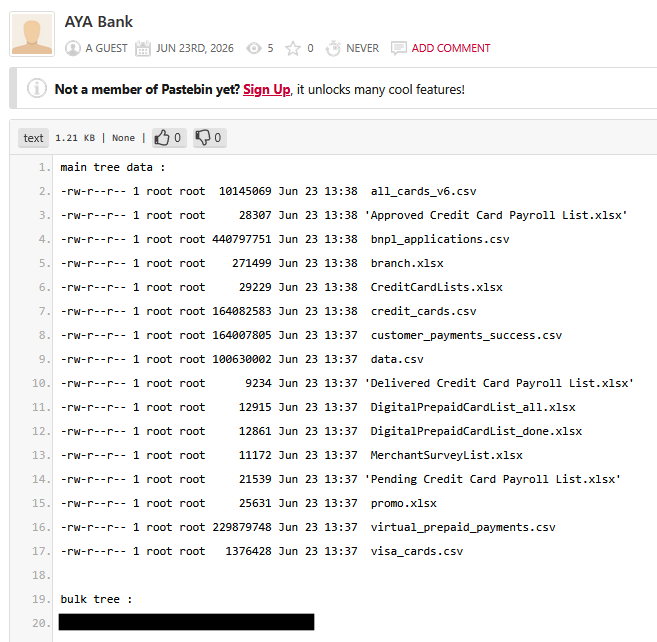This screenshot has height=642, width=657.
Task: Click line number 17 in gutter
Action: point(41,551)
